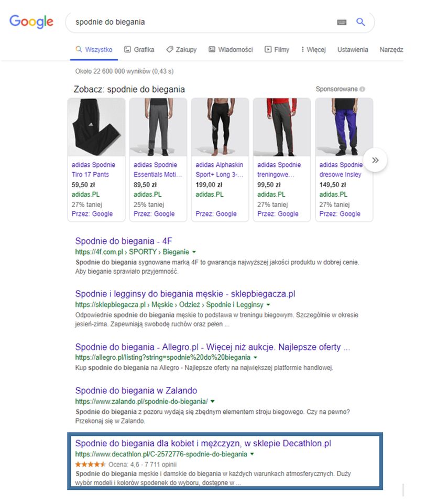
Task: Switch to the Zakupy tab
Action: tap(181, 50)
